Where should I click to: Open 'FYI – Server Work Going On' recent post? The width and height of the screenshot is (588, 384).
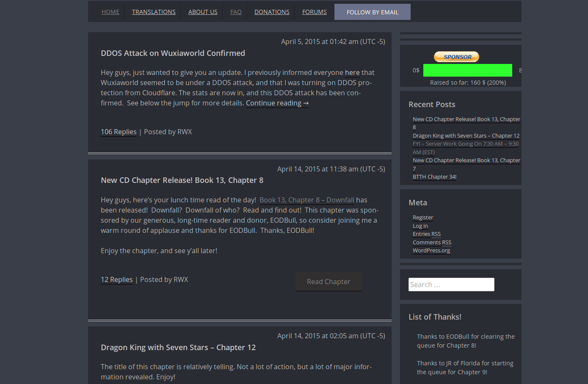466,148
